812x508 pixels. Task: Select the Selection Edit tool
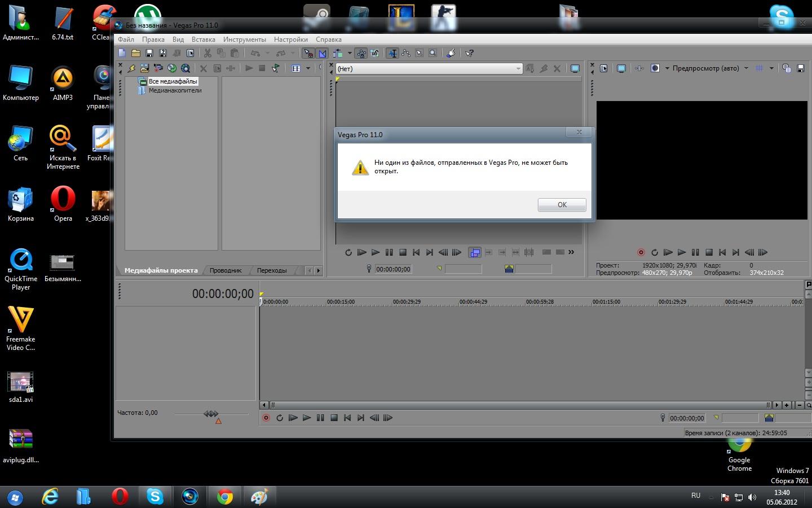420,53
